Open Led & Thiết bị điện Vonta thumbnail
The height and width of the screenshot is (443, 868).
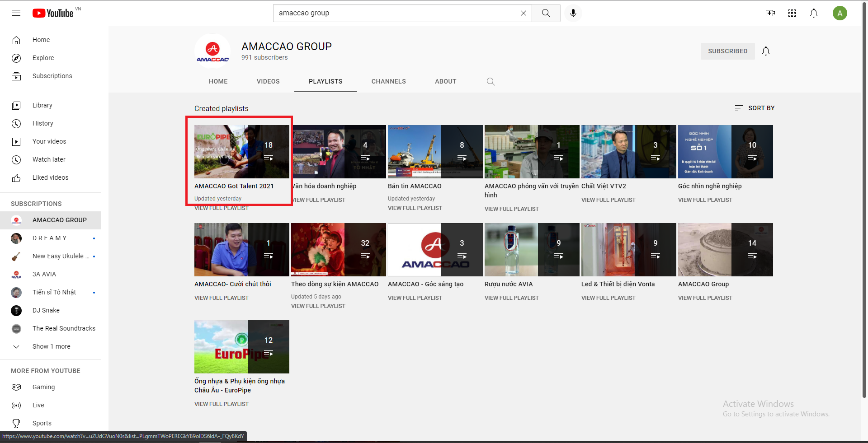[629, 250]
